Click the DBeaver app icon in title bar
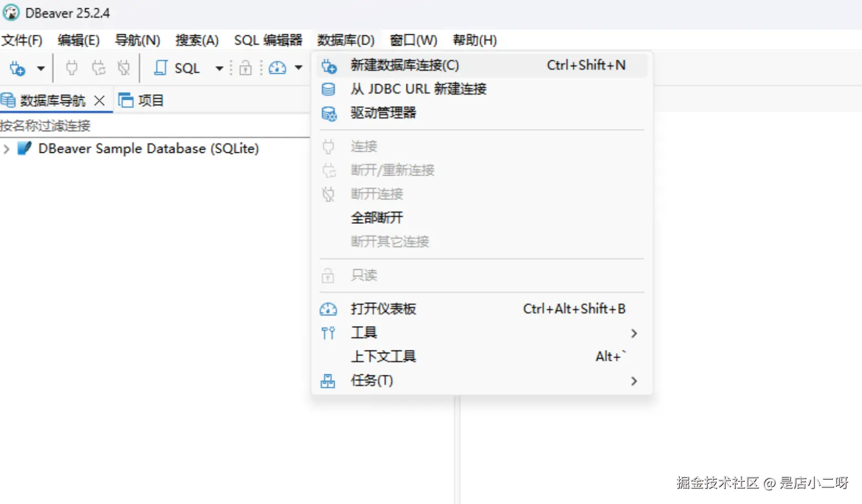Screen dimensions: 862x504 click(11, 13)
